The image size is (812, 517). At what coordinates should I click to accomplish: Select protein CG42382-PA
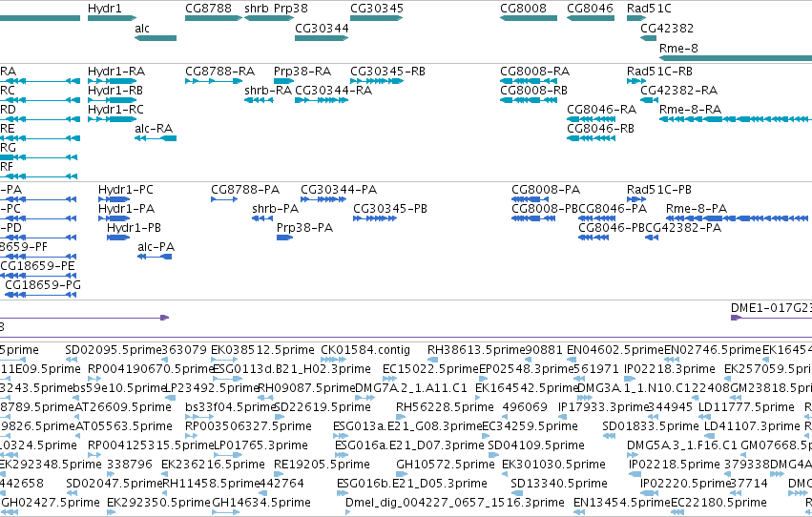pyautogui.click(x=652, y=238)
